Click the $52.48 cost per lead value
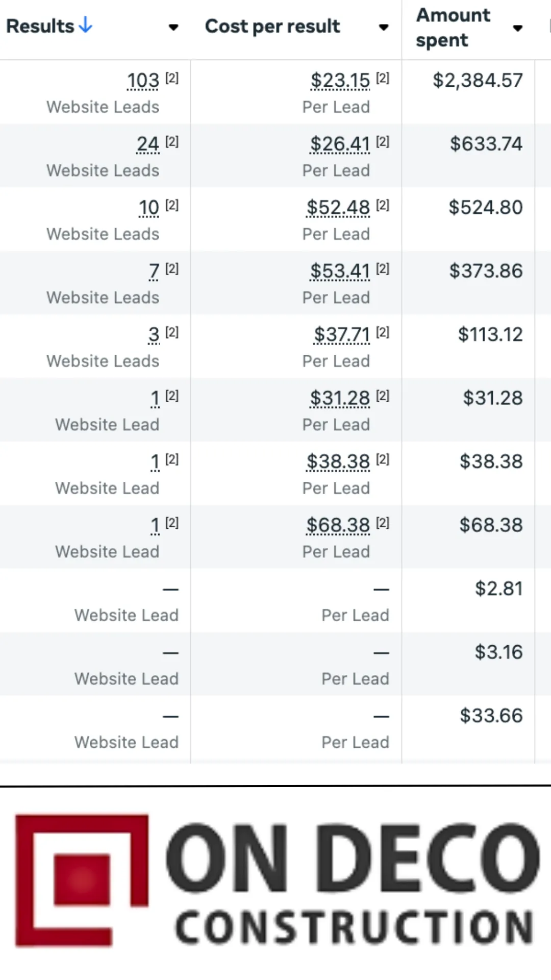This screenshot has height=980, width=551. click(x=338, y=208)
